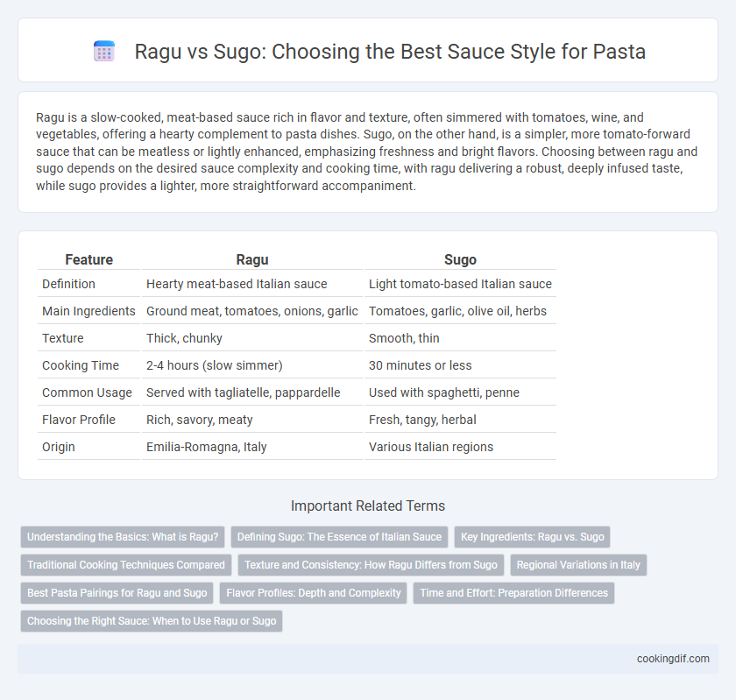
Task: Click 'Time and Effort: Preparation Differences' tag
Action: (x=514, y=593)
